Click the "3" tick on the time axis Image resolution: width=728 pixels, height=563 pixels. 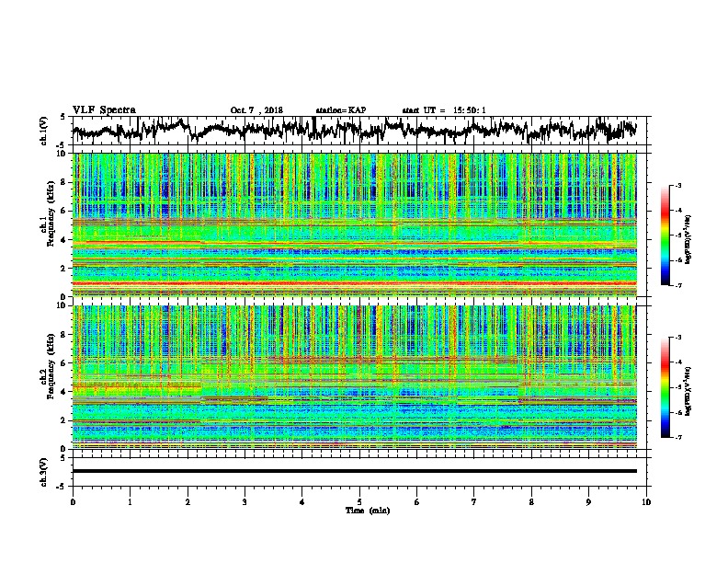pos(245,502)
